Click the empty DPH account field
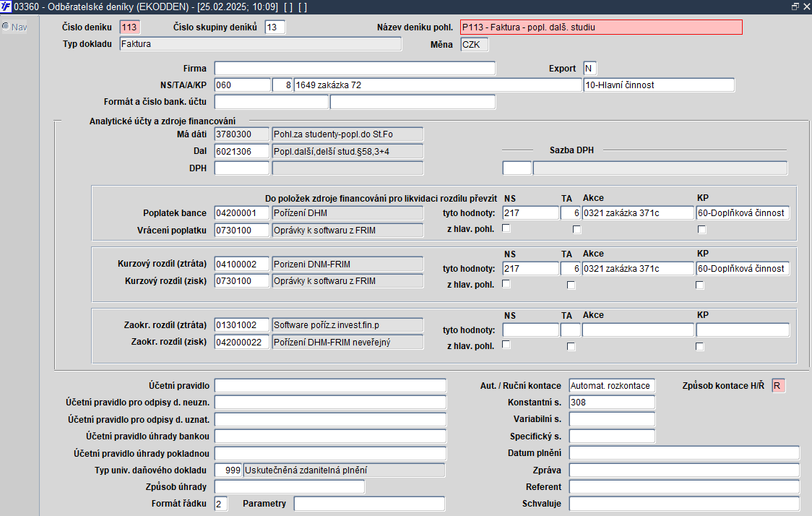 point(242,168)
